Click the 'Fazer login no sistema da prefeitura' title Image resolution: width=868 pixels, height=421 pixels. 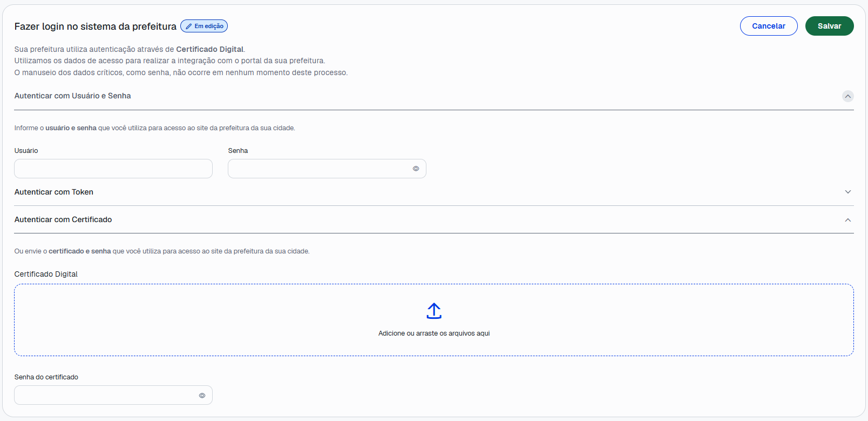click(96, 26)
